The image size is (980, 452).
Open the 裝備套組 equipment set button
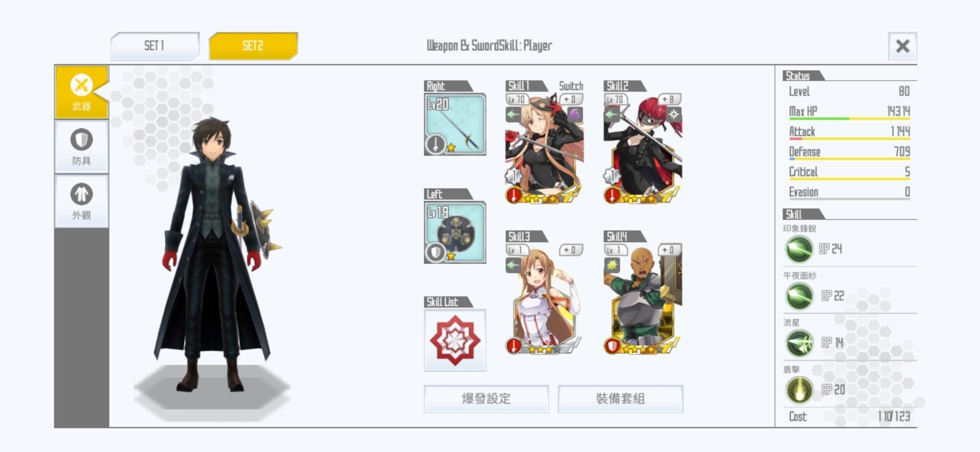point(620,398)
